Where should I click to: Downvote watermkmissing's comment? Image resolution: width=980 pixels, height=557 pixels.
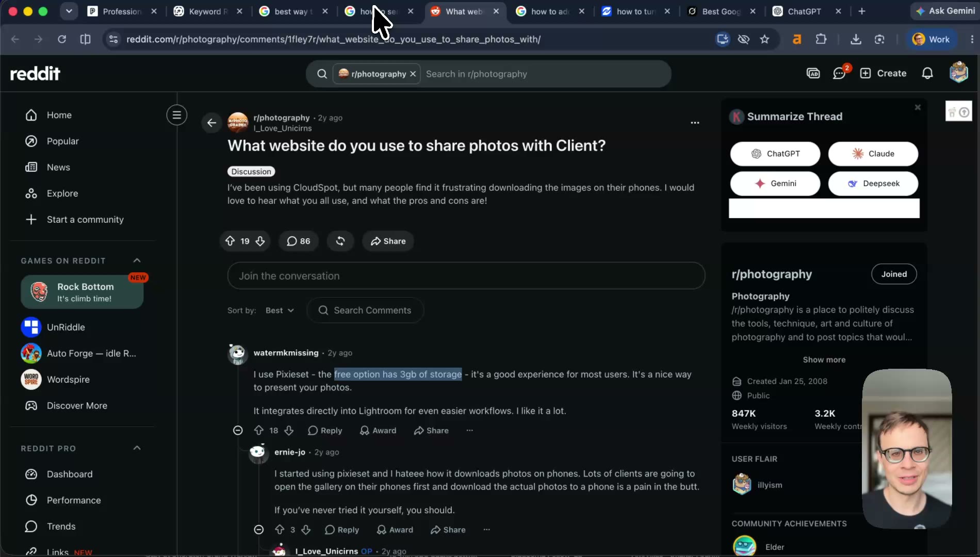[x=289, y=430]
